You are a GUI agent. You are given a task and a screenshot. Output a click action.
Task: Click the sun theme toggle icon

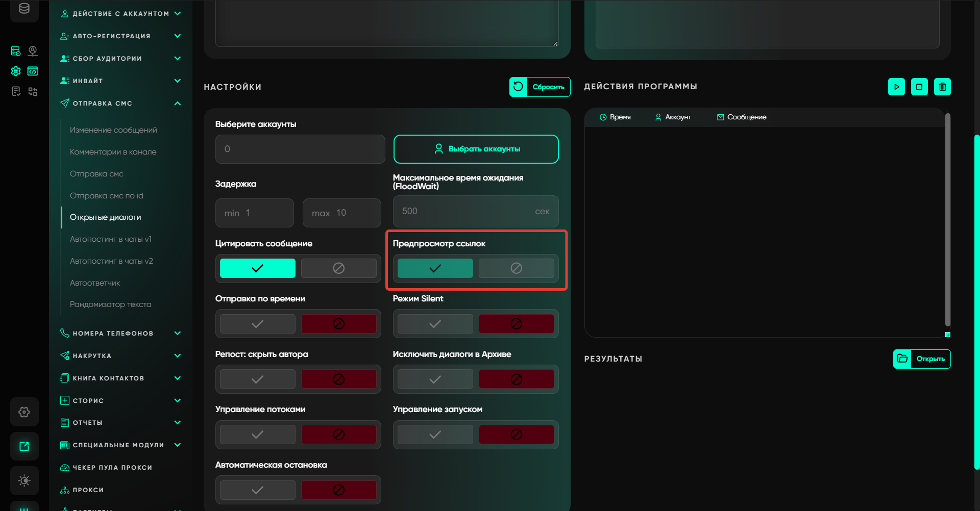[24, 480]
